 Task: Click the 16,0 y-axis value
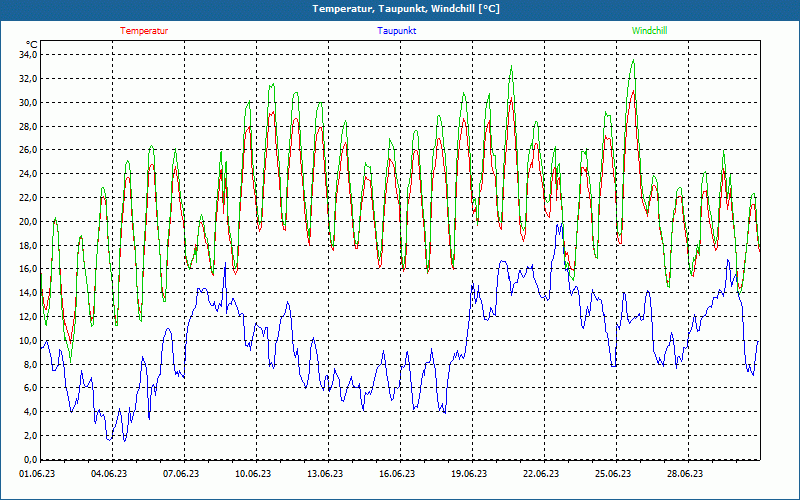[28, 269]
